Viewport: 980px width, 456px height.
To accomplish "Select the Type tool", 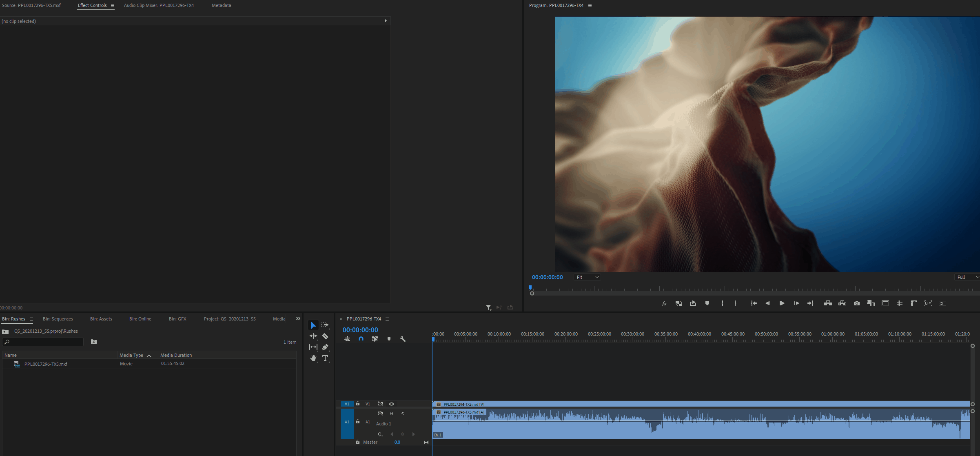I will (x=325, y=358).
